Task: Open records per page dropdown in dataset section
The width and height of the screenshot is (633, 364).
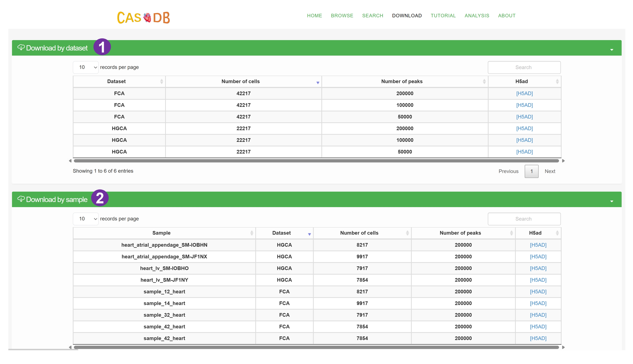Action: coord(86,67)
